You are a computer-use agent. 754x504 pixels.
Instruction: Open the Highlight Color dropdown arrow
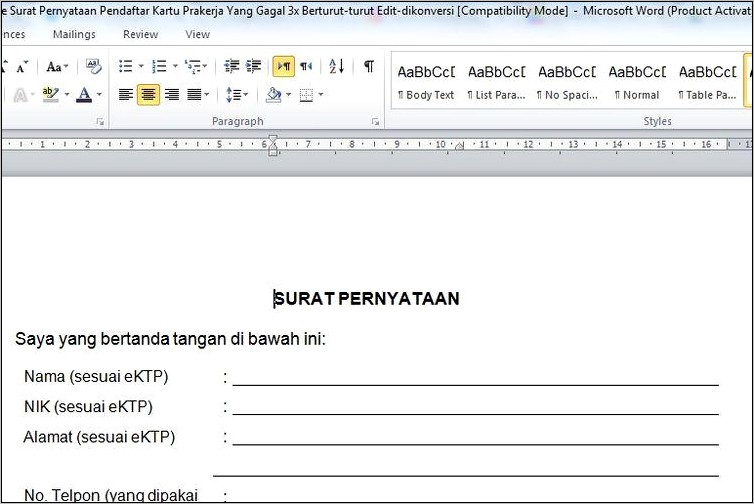67,94
